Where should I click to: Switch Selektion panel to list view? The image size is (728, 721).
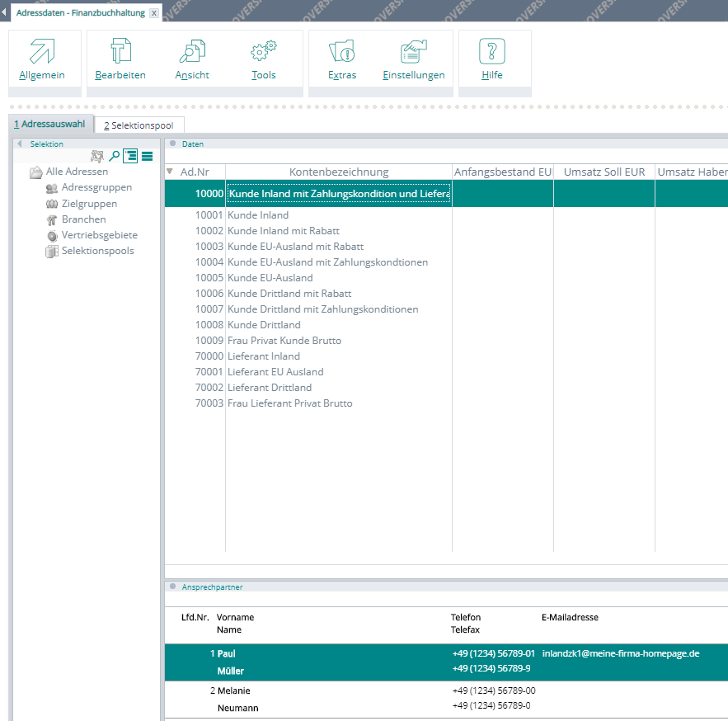[147, 156]
